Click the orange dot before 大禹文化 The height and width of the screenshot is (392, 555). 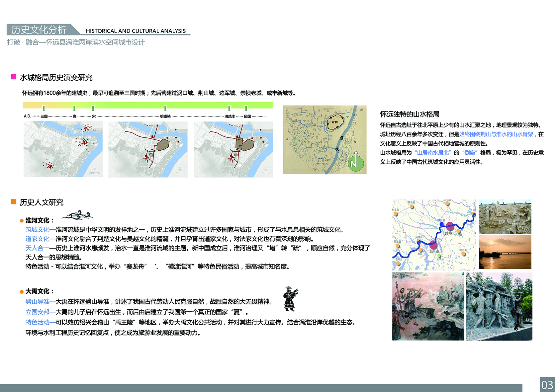pyautogui.click(x=22, y=292)
